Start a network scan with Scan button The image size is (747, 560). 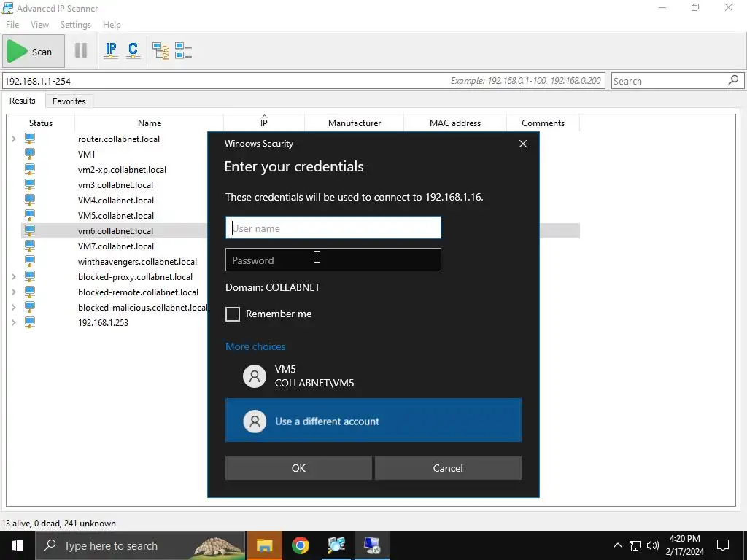click(33, 52)
